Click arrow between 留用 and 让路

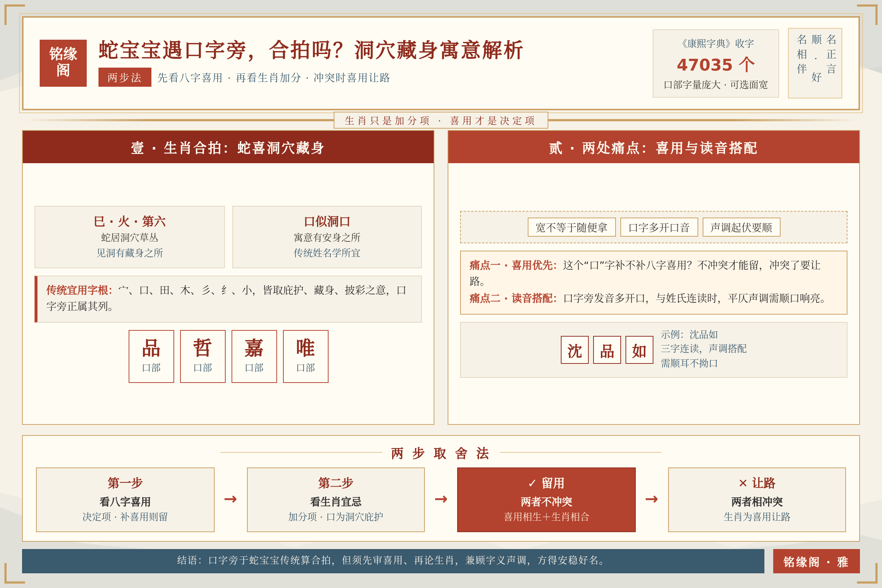click(x=652, y=499)
